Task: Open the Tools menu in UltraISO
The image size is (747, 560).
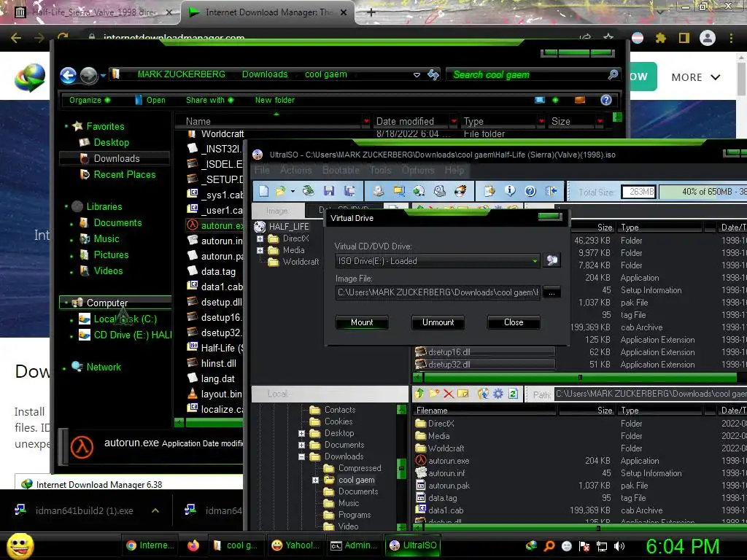Action: 380,170
